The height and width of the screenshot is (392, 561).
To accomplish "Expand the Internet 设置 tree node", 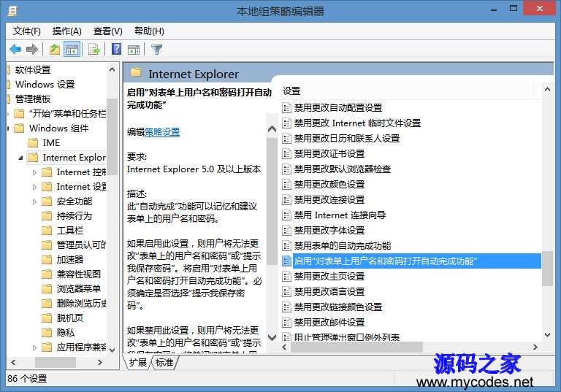I will [35, 187].
